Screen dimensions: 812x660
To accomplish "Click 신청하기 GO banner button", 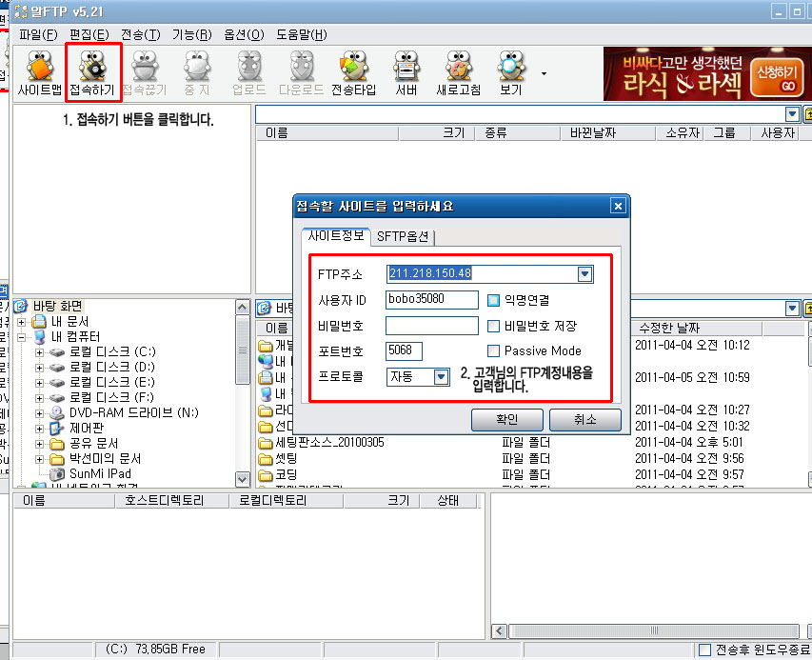I will click(x=776, y=75).
